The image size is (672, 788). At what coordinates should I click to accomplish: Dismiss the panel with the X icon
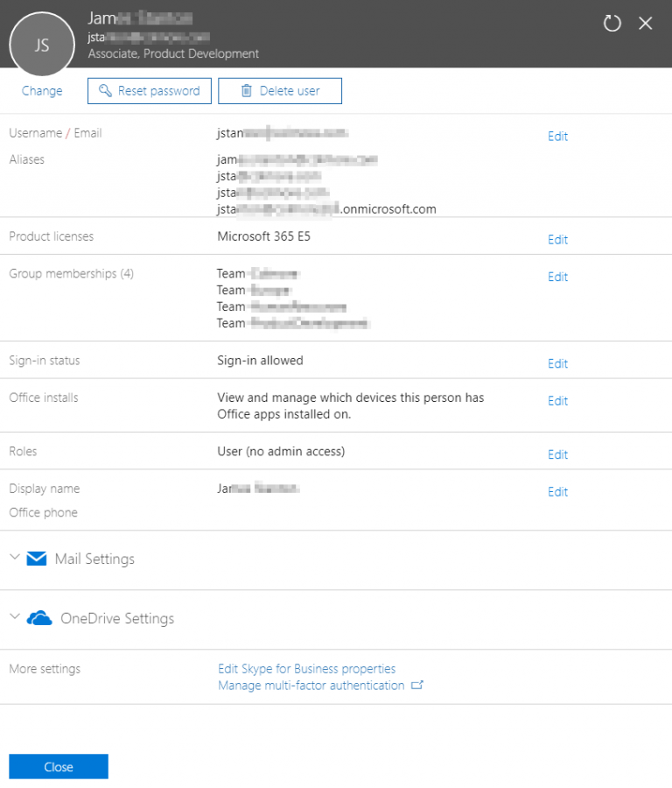[646, 24]
